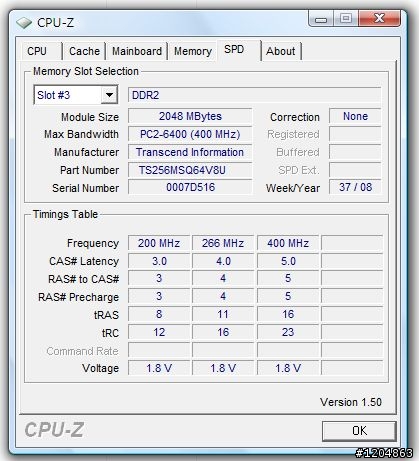Select the PC2-6400 (400 MHz) bandwidth value
419x461 pixels.
190,134
